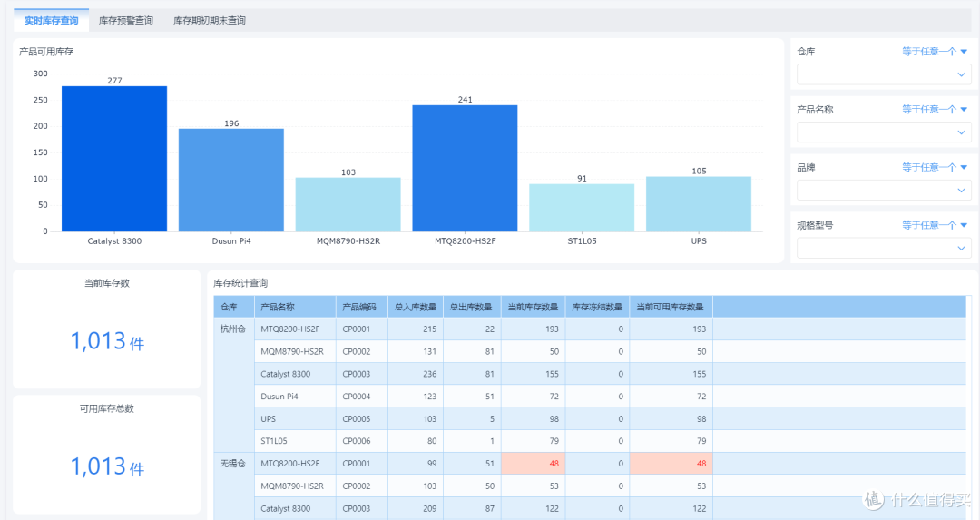Click the 仓库 column header
Viewport: 980px width, 520px height.
coord(234,307)
